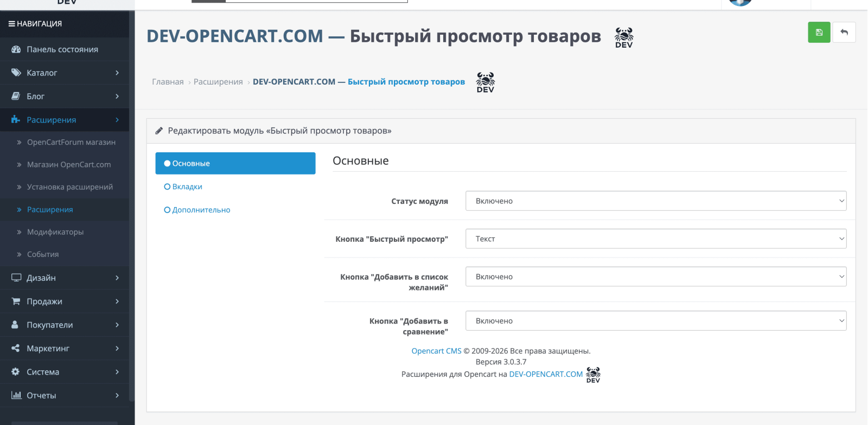This screenshot has height=425, width=868.
Task: Save module settings with green save button
Action: click(x=819, y=33)
